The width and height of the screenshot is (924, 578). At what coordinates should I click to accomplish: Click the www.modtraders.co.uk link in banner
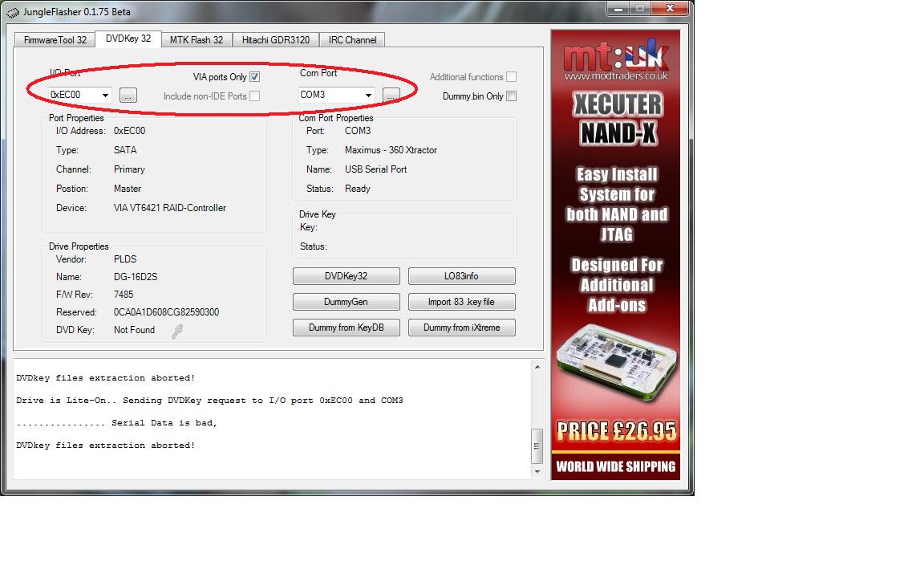pyautogui.click(x=616, y=76)
